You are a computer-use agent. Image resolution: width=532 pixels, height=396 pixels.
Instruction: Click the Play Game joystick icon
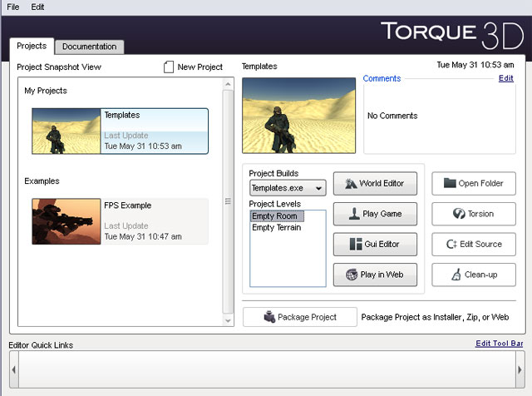(x=353, y=214)
